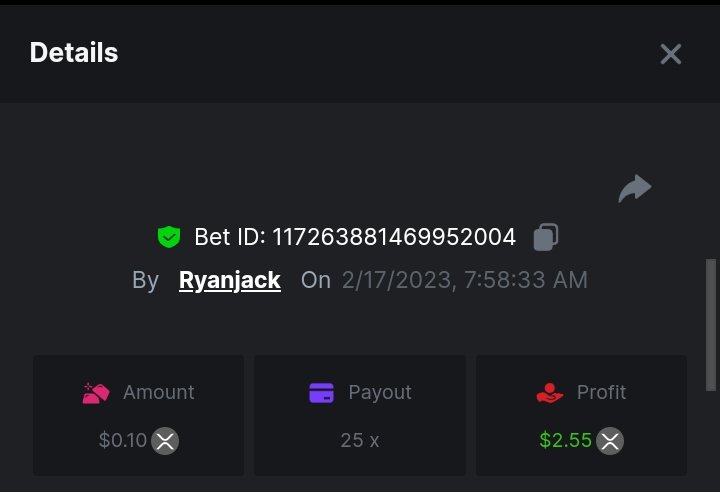Select the Bet ID number text
Screen dimensions: 720x492
(x=394, y=237)
